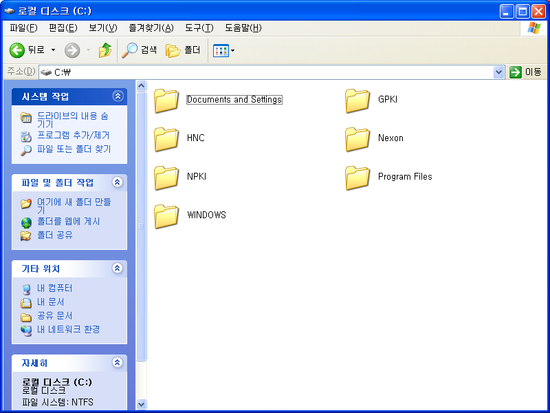The width and height of the screenshot is (550, 413).
Task: Open 내 문서 link
Action: click(x=51, y=302)
